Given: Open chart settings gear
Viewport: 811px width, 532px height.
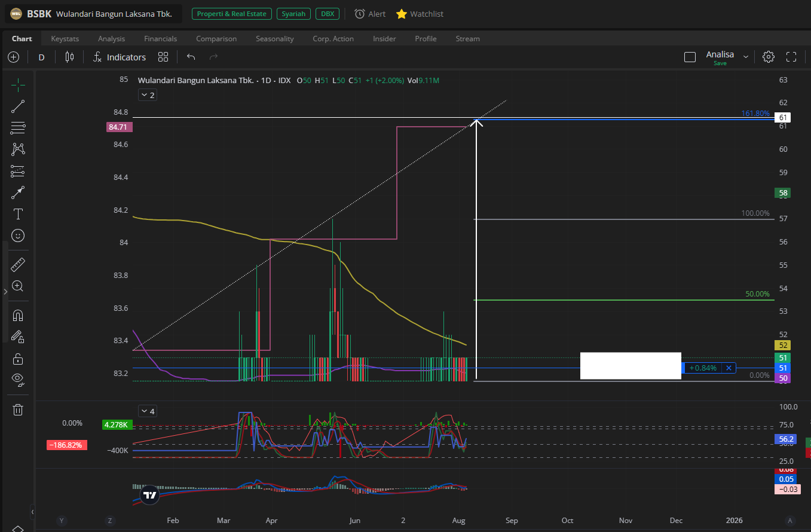Looking at the screenshot, I should pos(769,57).
